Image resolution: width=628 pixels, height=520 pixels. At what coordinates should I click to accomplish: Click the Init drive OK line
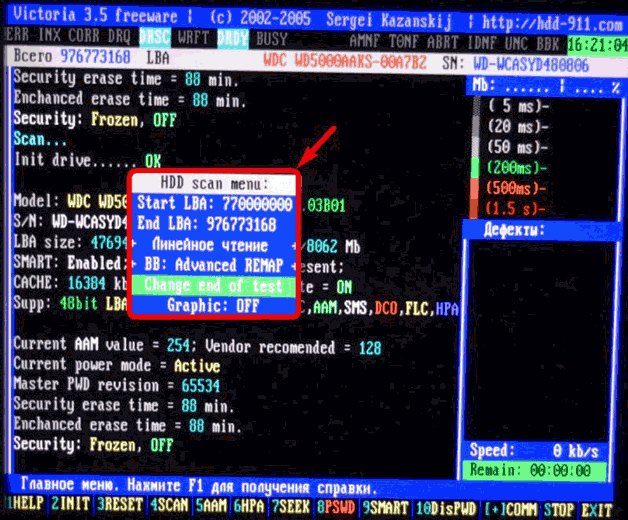pyautogui.click(x=87, y=161)
